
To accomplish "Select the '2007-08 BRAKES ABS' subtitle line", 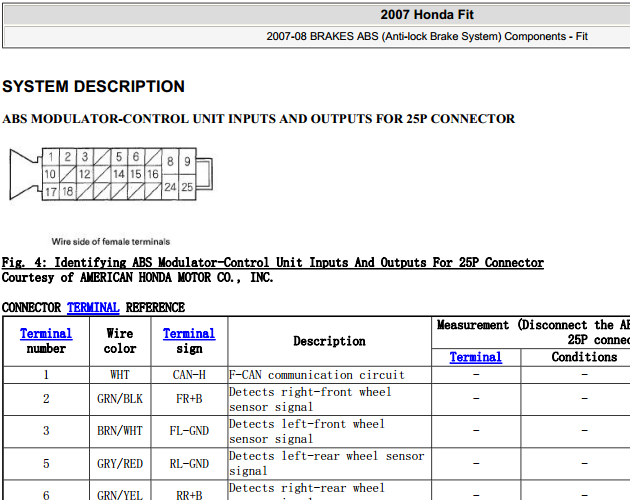I will (427, 37).
